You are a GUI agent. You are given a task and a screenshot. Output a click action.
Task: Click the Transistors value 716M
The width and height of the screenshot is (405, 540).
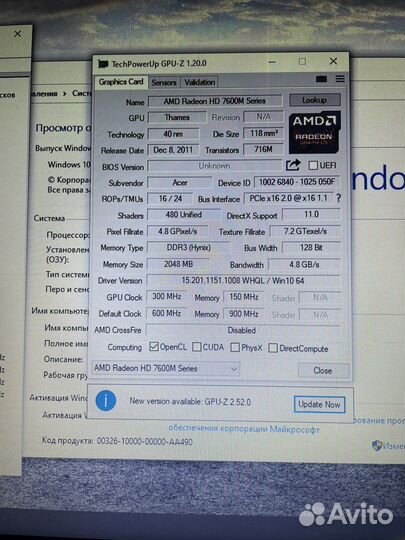263,149
